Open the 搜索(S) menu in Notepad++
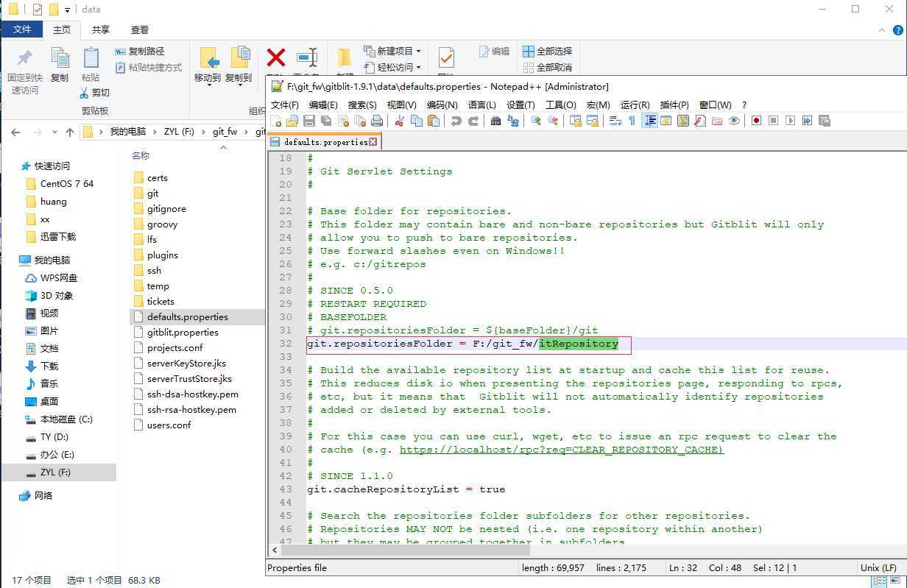The image size is (907, 588). click(x=362, y=105)
